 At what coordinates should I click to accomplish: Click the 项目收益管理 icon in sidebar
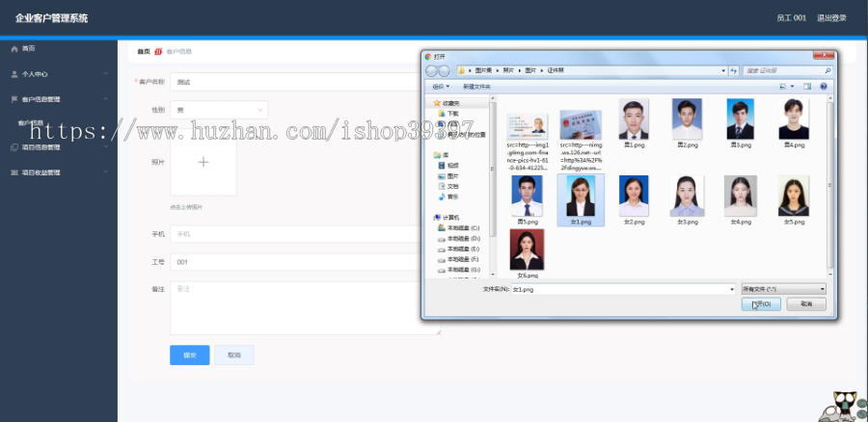[x=14, y=172]
